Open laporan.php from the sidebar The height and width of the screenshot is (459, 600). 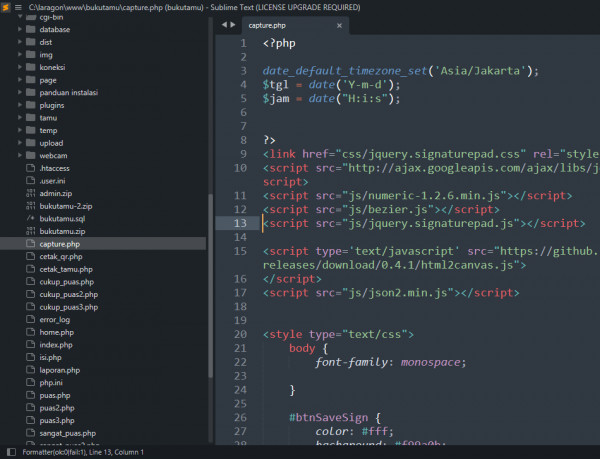point(60,370)
